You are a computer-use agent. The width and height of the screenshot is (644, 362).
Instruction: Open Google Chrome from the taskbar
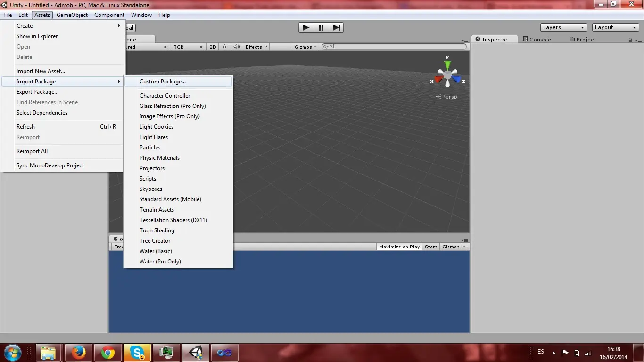[x=107, y=353]
